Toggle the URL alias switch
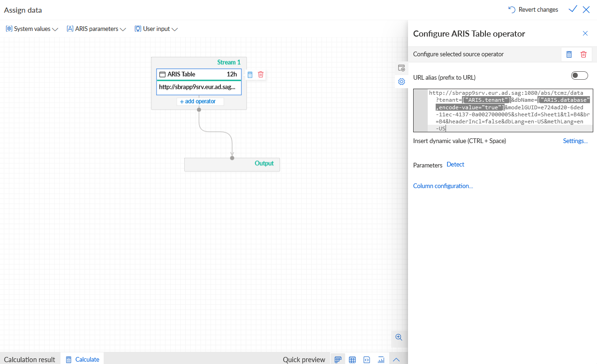 [x=580, y=76]
